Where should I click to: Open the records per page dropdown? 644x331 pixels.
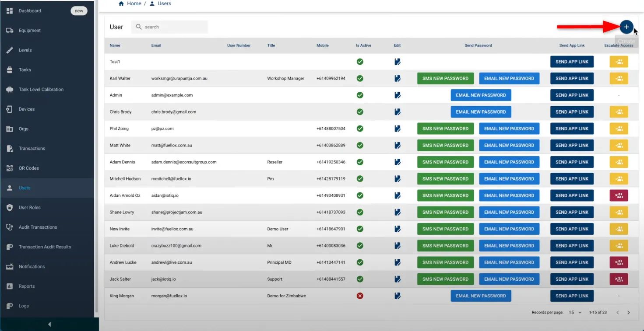575,313
